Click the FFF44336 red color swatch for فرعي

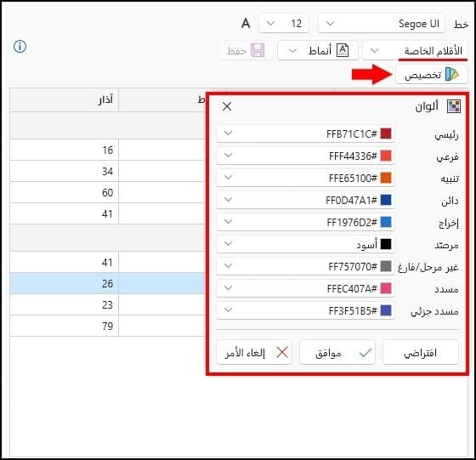[x=386, y=156]
